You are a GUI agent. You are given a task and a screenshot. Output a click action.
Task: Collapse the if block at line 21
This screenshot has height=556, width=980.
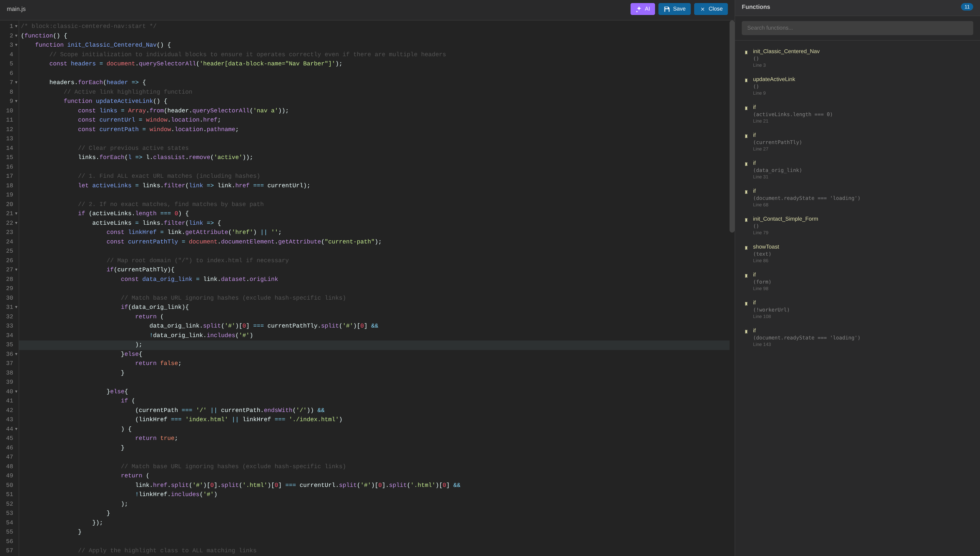pos(16,213)
